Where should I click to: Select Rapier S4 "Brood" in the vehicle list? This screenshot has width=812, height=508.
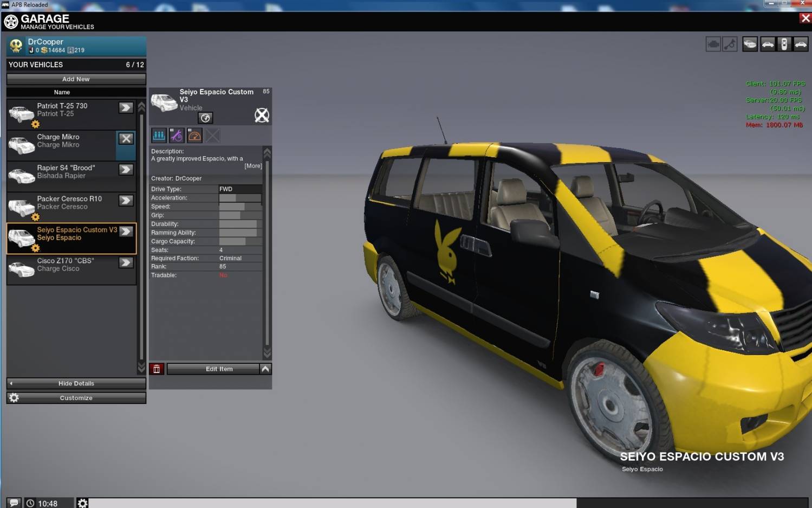[x=65, y=172]
